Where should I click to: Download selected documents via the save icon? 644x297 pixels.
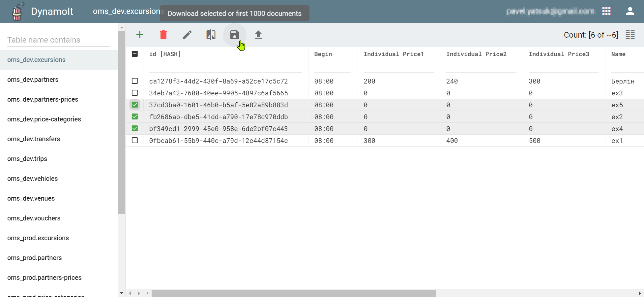point(235,35)
